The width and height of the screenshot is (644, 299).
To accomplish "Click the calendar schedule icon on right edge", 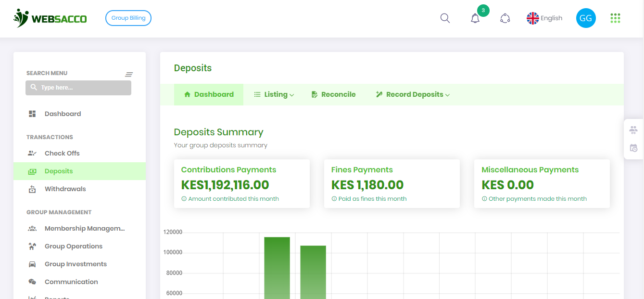I will (x=633, y=147).
